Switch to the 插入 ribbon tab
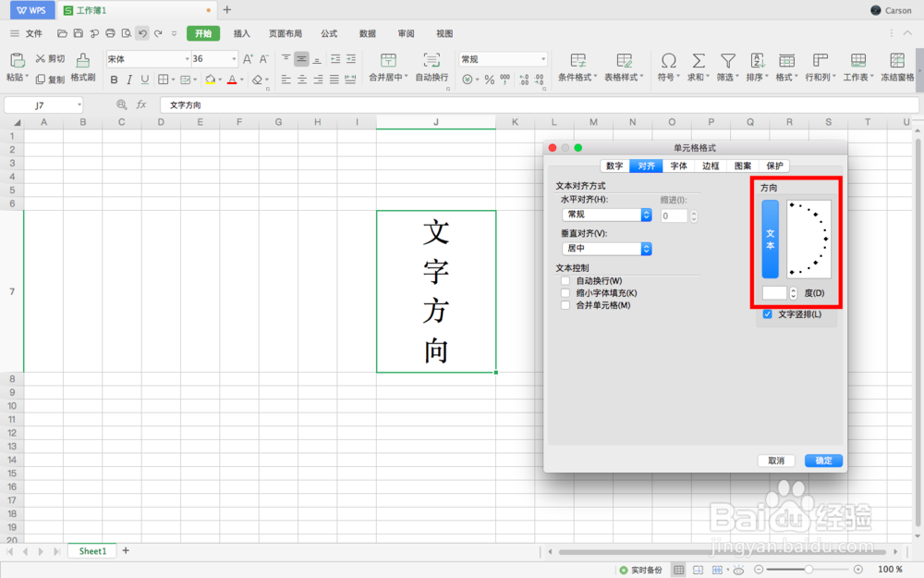Viewport: 924px width, 578px height. (x=241, y=33)
